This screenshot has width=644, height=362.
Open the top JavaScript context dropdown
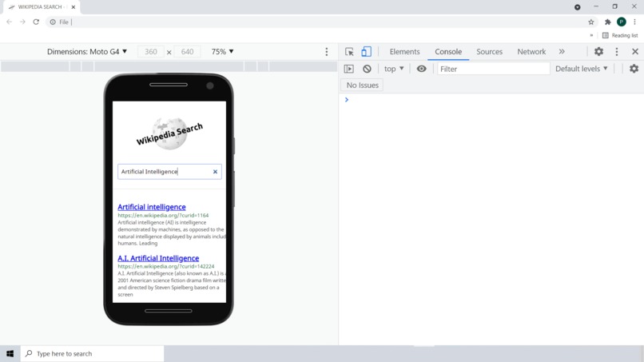click(394, 69)
